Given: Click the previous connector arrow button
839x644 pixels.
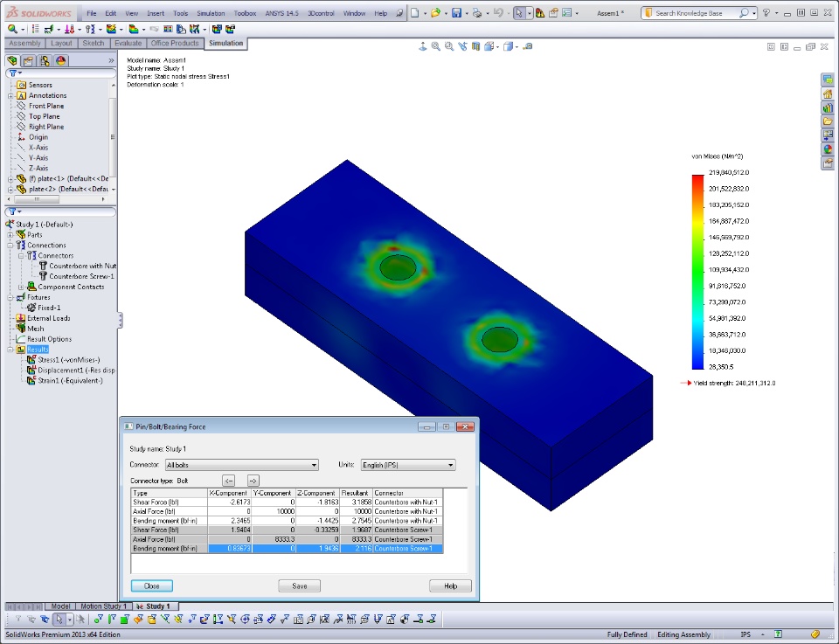Looking at the screenshot, I should [228, 481].
